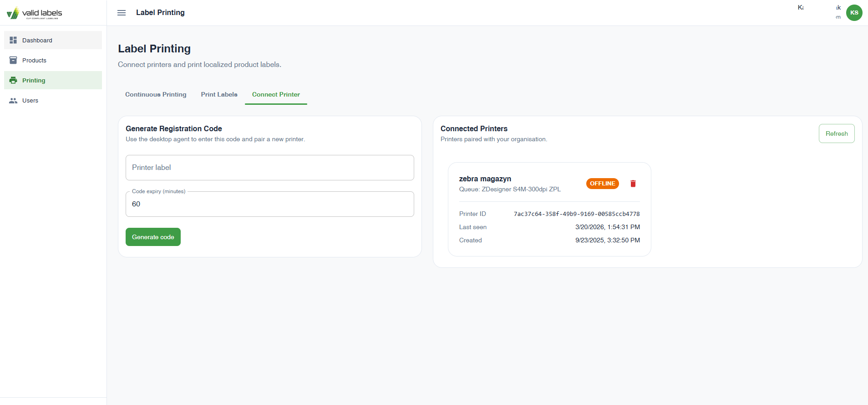Click the Printer ID value text
This screenshot has height=405, width=868.
(x=576, y=214)
